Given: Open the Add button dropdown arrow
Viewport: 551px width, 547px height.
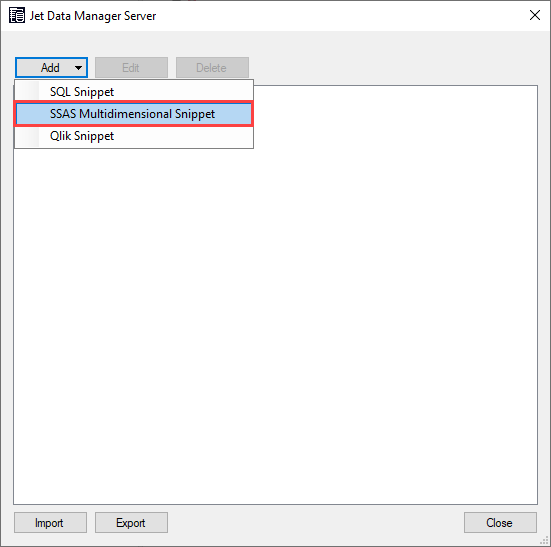Looking at the screenshot, I should pos(78,68).
